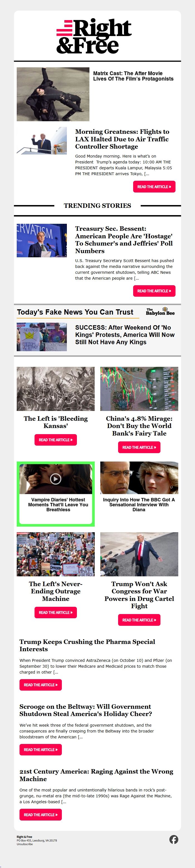Read the Raging Against the Wrong Machine article
This screenshot has width=195, height=868.
coord(41,814)
